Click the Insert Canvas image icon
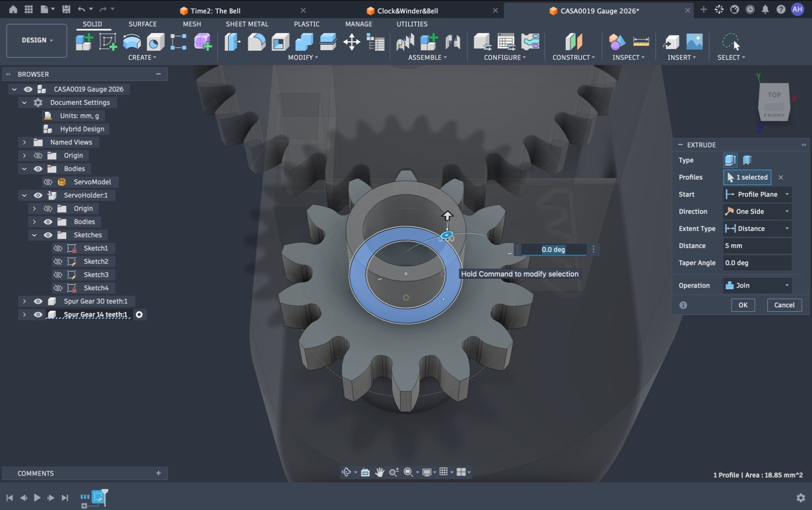Image resolution: width=812 pixels, height=510 pixels. tap(694, 41)
